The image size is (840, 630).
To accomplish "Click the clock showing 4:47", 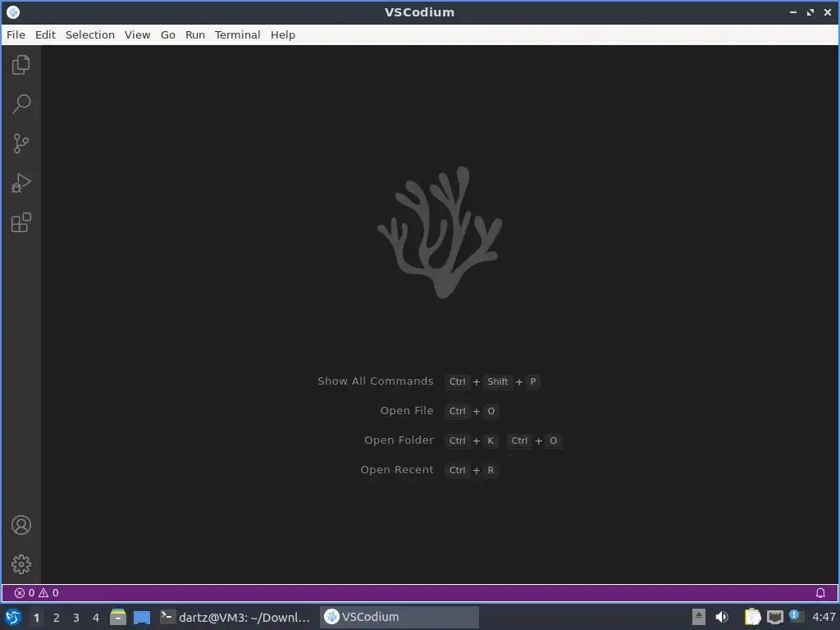I will (x=824, y=617).
